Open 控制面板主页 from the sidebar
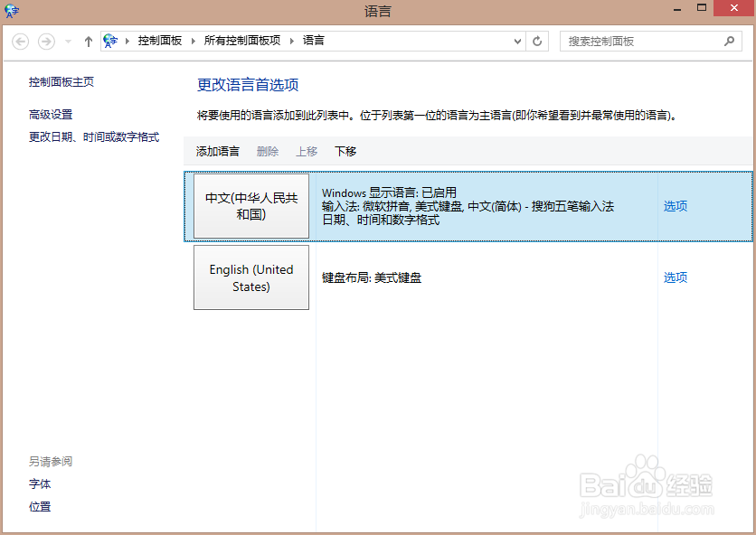Screen dimensions: 756x535 pos(61,81)
